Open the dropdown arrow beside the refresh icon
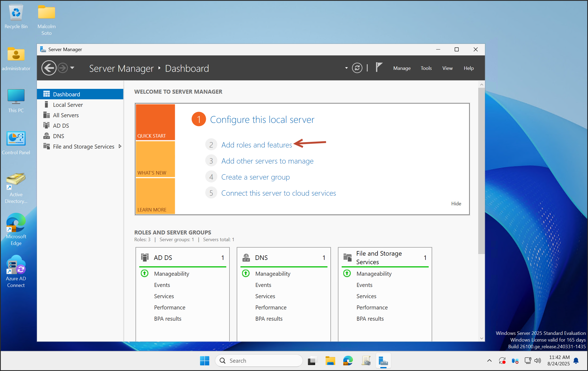The width and height of the screenshot is (588, 371). click(x=346, y=68)
